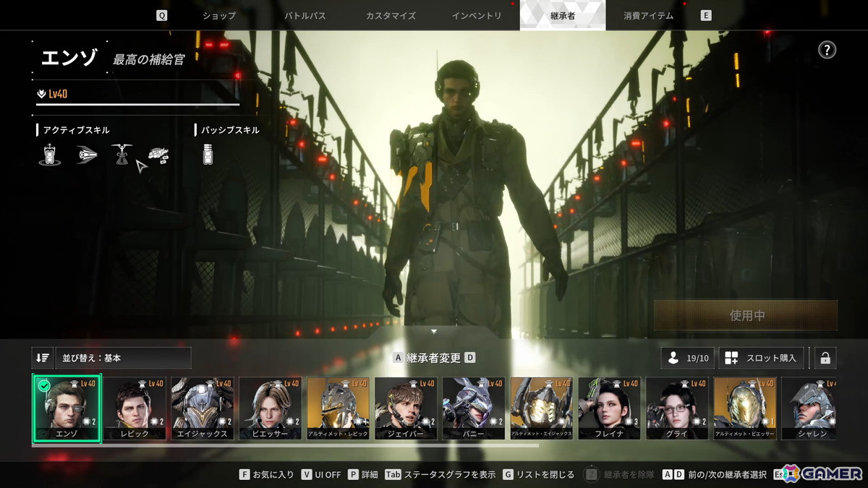Select the ビエッサー character card

[270, 408]
